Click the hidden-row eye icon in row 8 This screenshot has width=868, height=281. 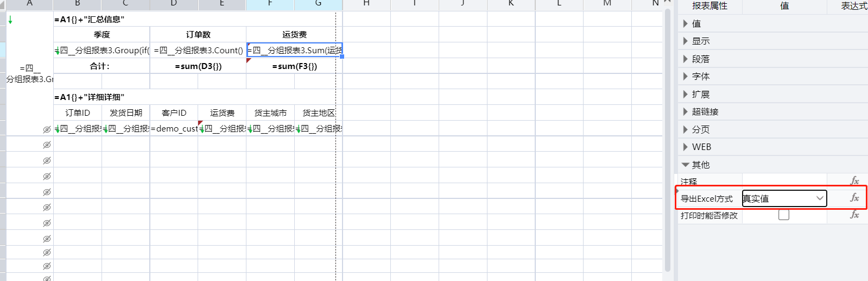click(x=47, y=129)
